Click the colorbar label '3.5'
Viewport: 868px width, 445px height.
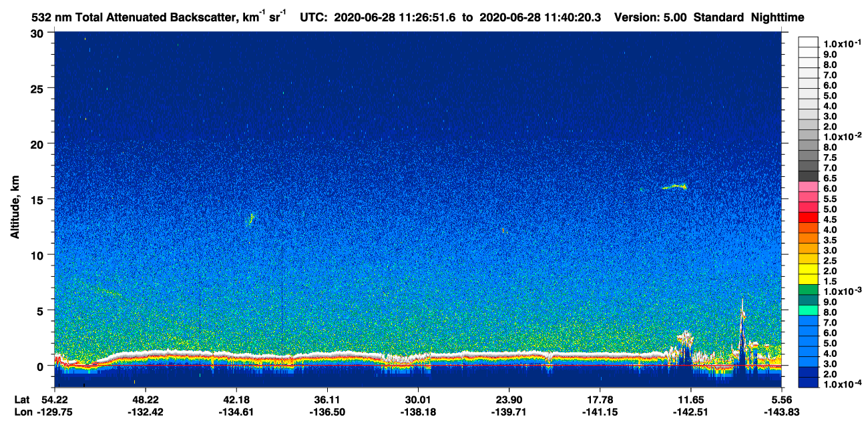point(831,240)
